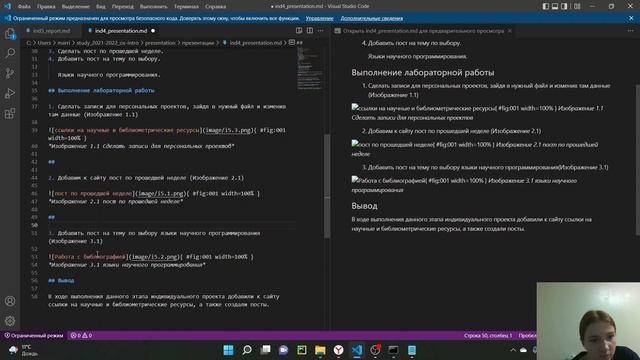Screen dimensions: 640x360
Task: Open customize layout icon
Action: 577,6
